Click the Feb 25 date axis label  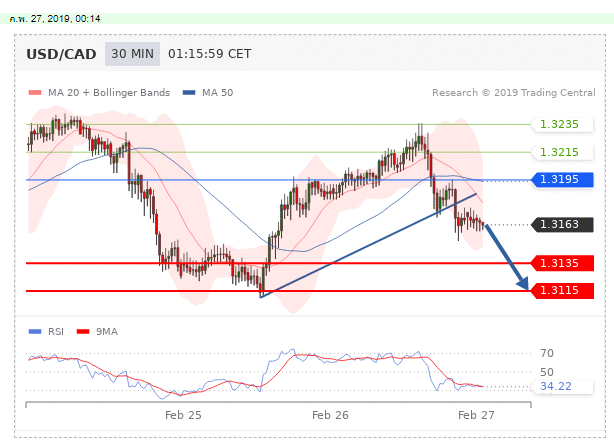183,415
